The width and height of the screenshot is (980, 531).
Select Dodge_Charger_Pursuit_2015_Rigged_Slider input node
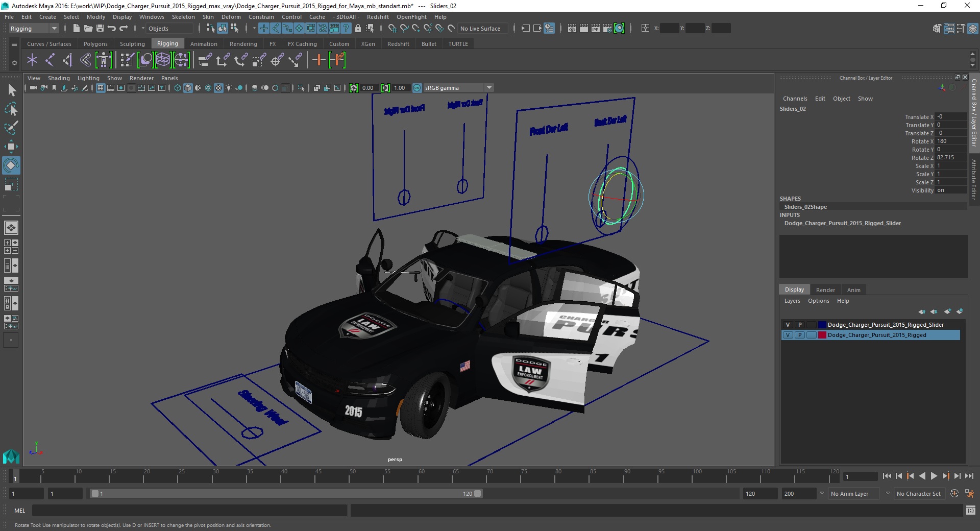(842, 223)
